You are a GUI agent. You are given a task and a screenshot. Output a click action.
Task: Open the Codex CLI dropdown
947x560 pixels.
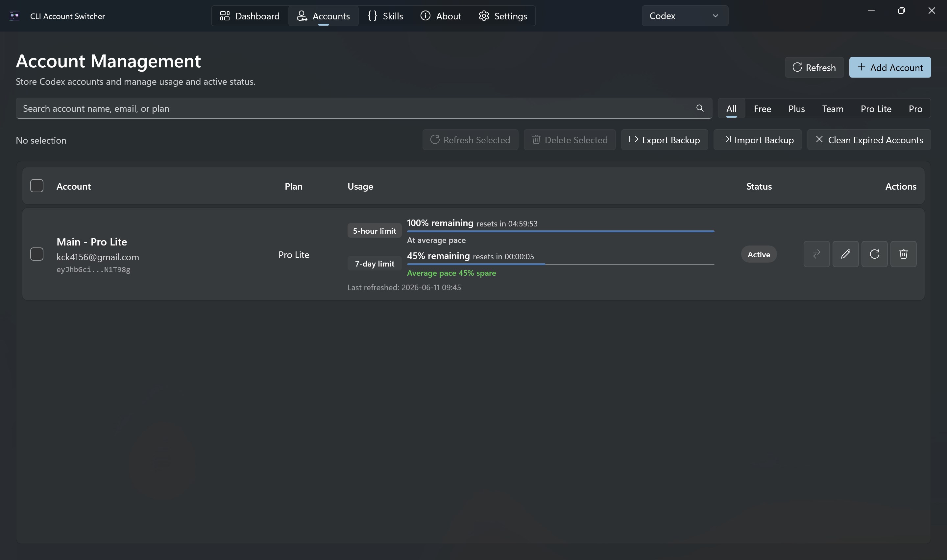(x=685, y=16)
